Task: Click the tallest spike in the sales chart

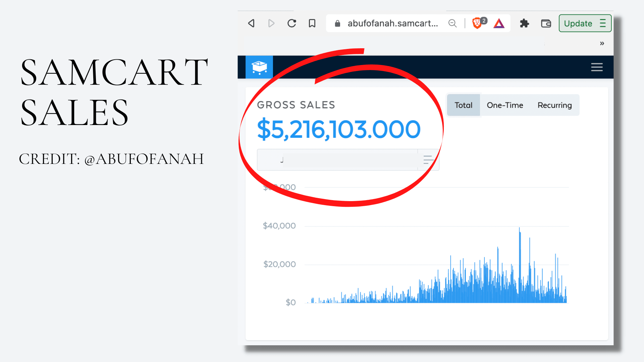Action: pyautogui.click(x=520, y=265)
